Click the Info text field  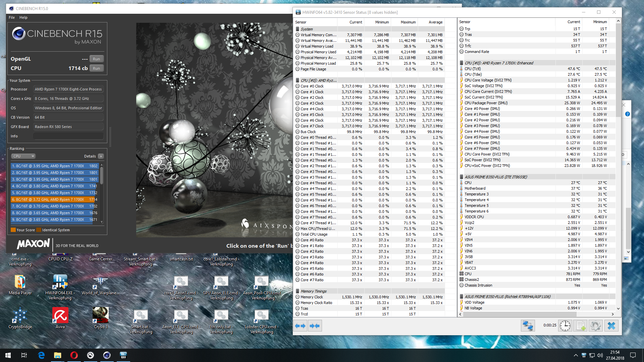tap(68, 136)
